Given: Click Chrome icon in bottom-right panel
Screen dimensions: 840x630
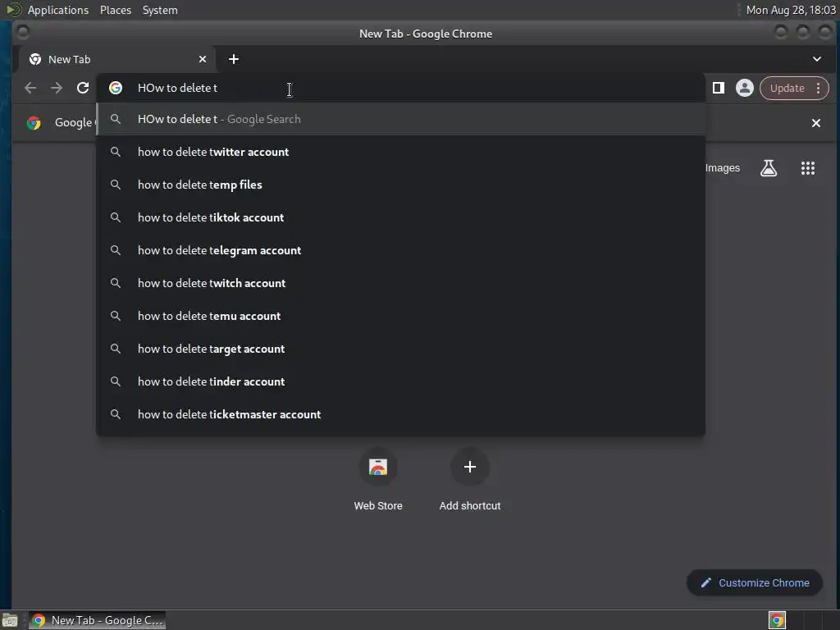Looking at the screenshot, I should click(x=777, y=620).
